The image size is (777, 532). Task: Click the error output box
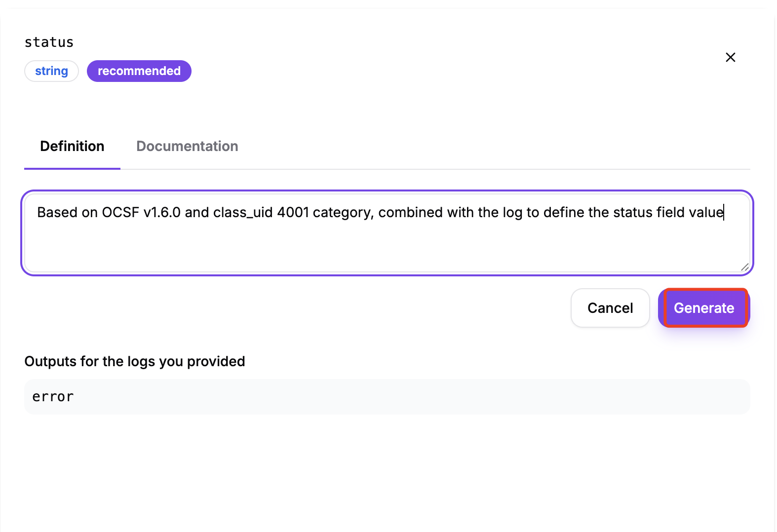[387, 397]
